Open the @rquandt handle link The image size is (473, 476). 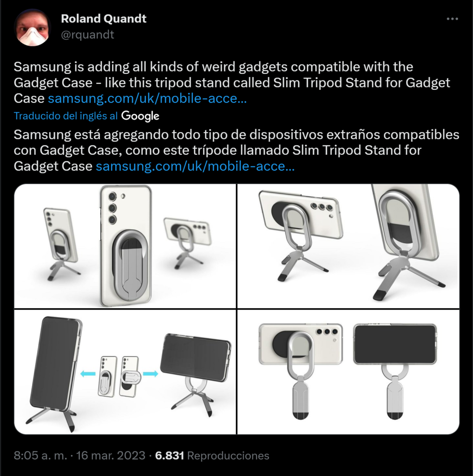(87, 34)
